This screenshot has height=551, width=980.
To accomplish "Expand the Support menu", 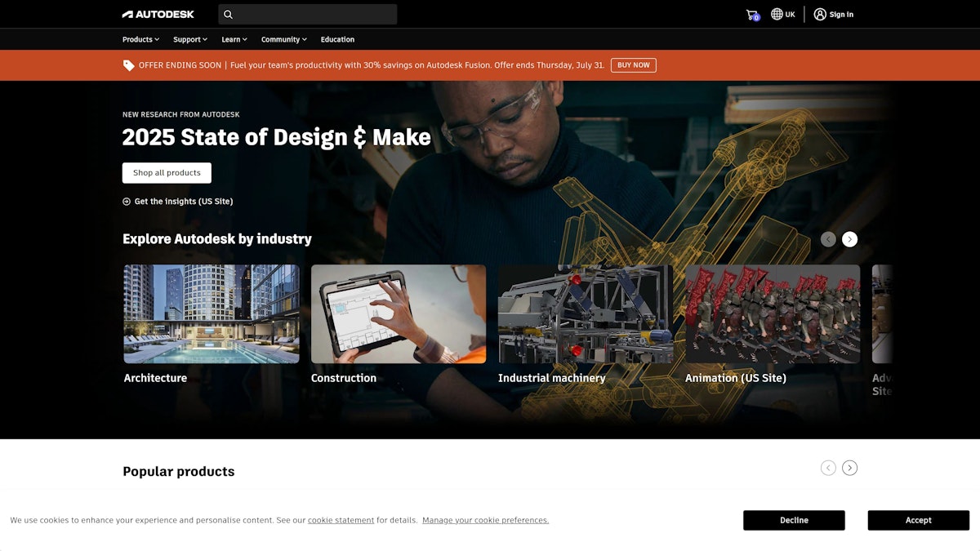I will tap(190, 39).
